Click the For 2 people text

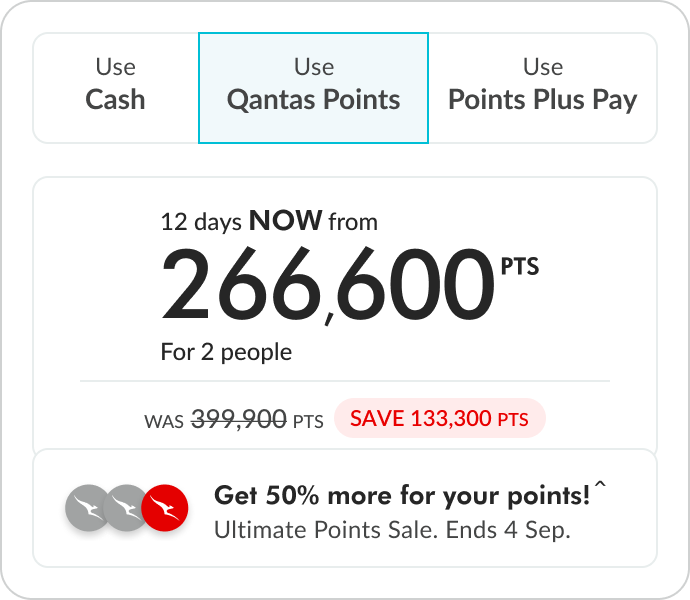(226, 352)
